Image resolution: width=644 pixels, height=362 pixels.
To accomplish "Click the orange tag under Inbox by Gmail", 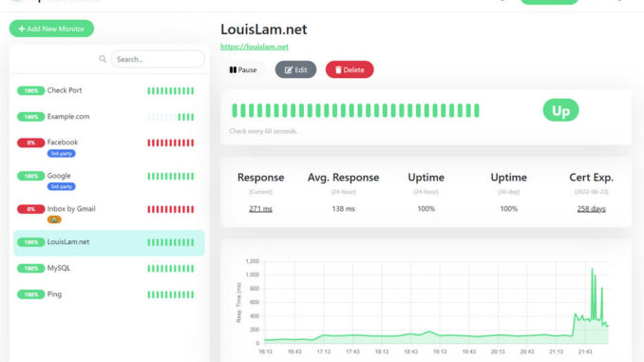I will coord(54,219).
